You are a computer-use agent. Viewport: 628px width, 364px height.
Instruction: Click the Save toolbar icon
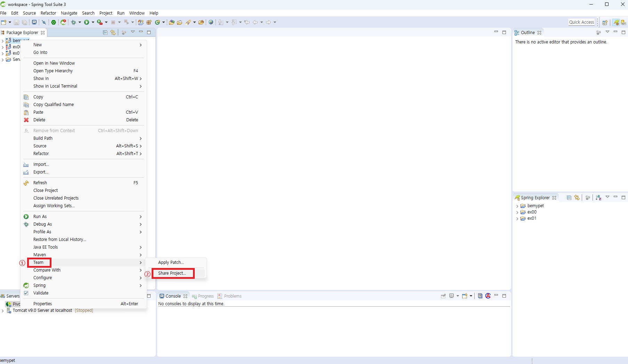(x=16, y=22)
